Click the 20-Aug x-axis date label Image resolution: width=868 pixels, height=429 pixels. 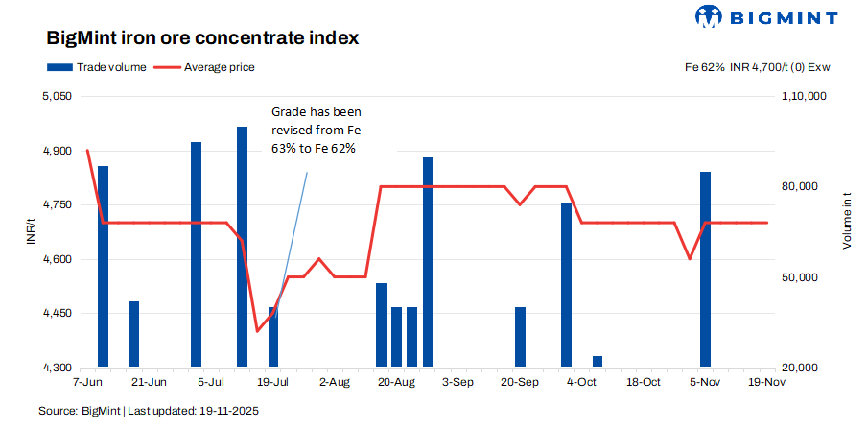click(x=395, y=382)
